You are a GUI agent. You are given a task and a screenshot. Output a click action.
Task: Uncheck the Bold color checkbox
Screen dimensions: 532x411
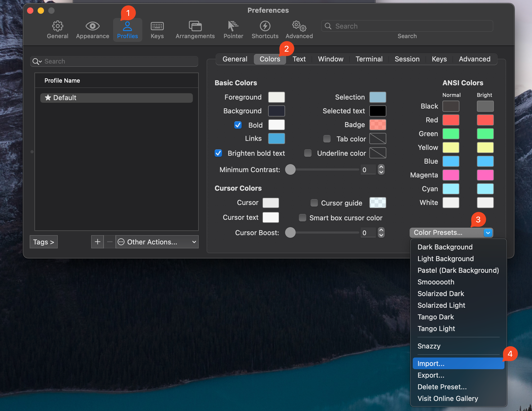(238, 125)
